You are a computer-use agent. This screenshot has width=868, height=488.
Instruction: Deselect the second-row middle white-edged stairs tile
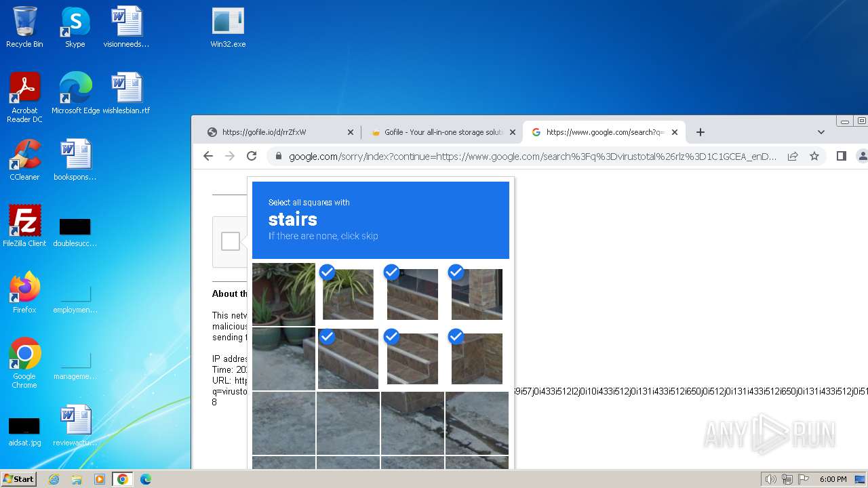tap(412, 359)
